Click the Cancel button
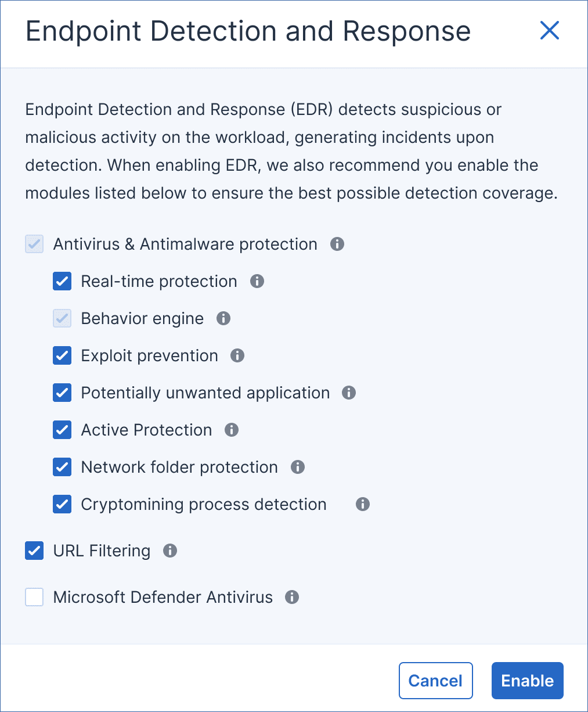The image size is (588, 712). (435, 681)
